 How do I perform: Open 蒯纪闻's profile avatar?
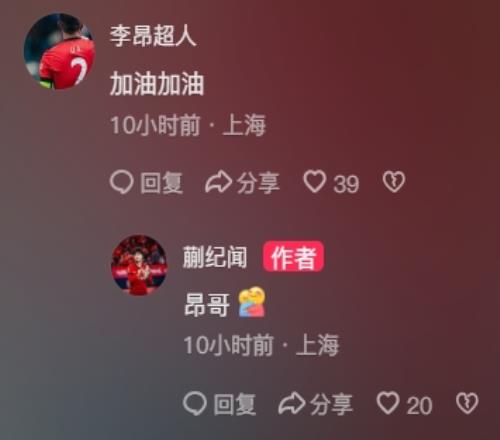point(139,265)
